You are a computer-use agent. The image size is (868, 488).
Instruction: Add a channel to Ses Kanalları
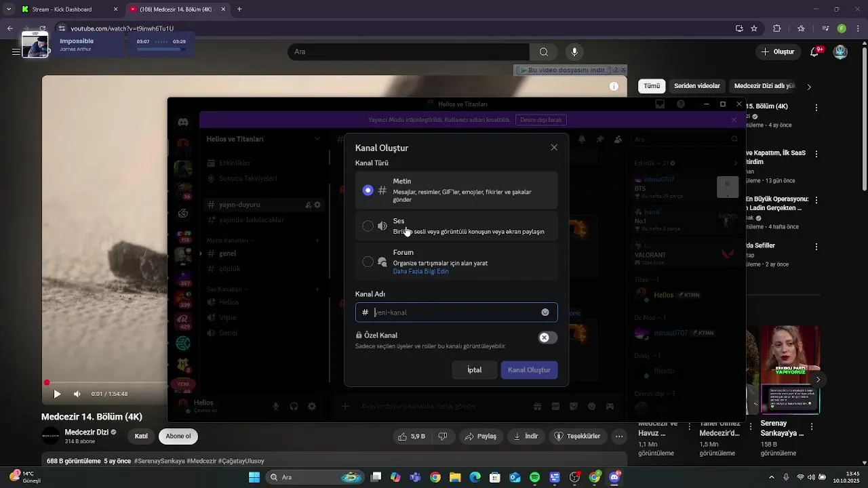[317, 289]
